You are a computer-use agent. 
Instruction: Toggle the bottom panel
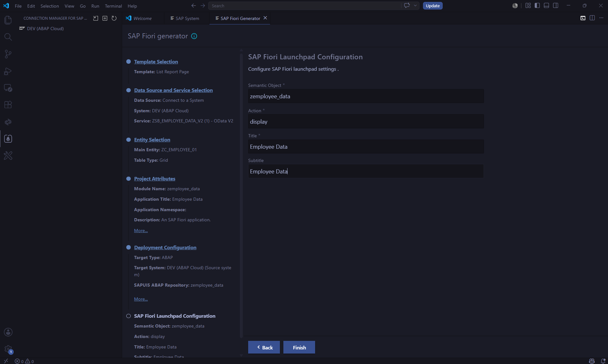click(x=546, y=6)
